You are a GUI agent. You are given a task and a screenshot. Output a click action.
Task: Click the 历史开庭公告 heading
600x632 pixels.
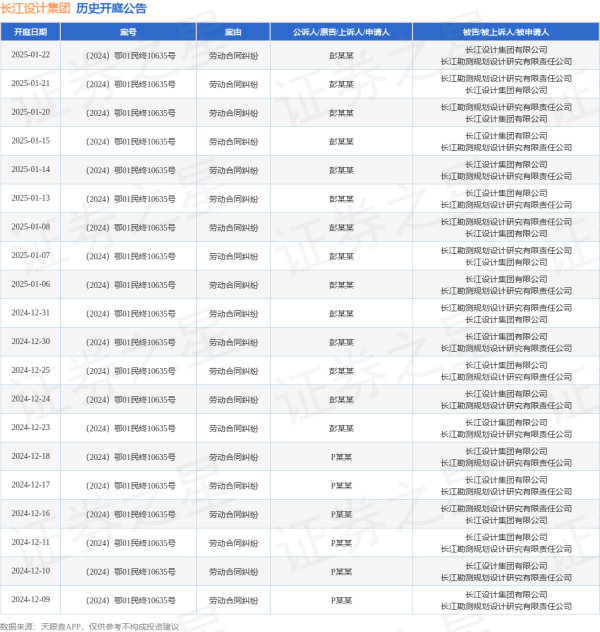point(111,8)
